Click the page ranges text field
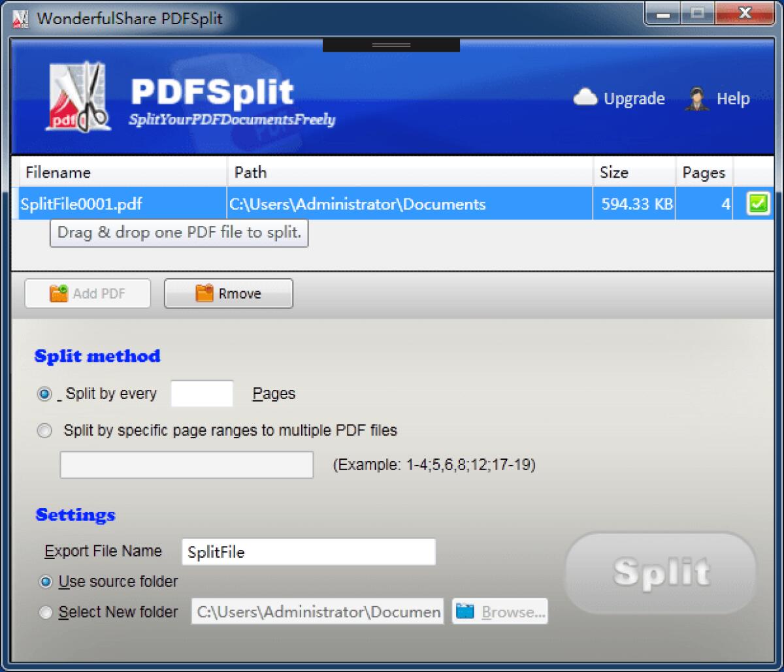Image resolution: width=784 pixels, height=672 pixels. click(186, 464)
